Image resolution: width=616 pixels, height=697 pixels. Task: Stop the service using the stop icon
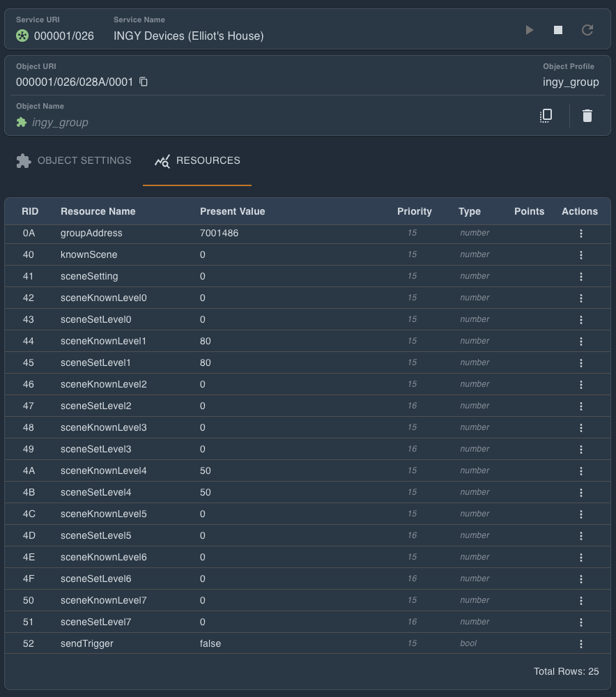point(558,30)
